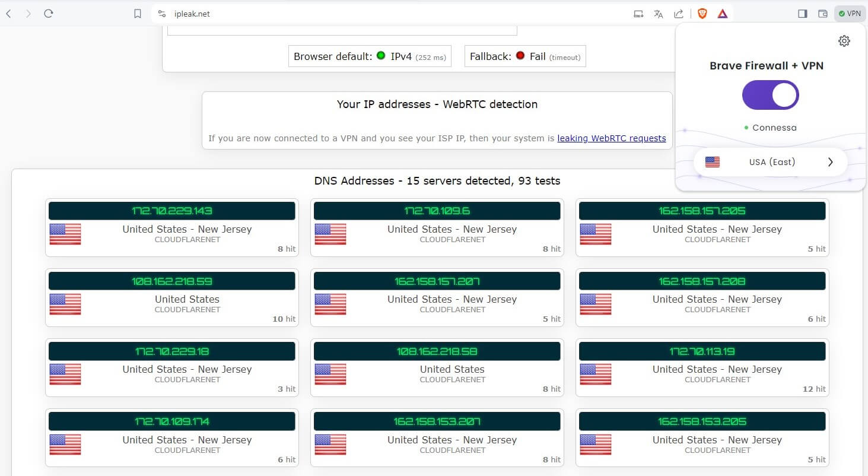Select DNS address 172.70.109.6
868x476 pixels.
tap(437, 211)
